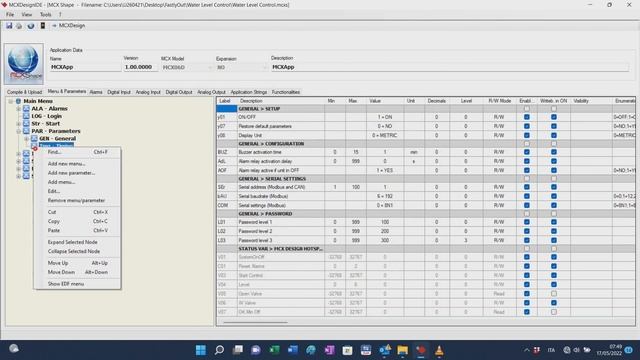Screen dimensions: 640x360
Task: Click the Save icon in the toolbar
Action: click(9, 26)
